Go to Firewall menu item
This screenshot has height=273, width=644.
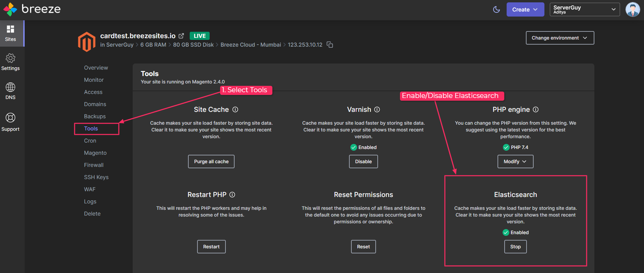click(94, 165)
